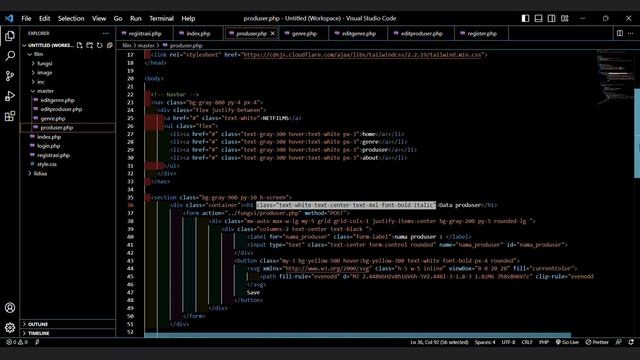640x360 pixels.
Task: Expand the lidiaa folder
Action: (29, 173)
